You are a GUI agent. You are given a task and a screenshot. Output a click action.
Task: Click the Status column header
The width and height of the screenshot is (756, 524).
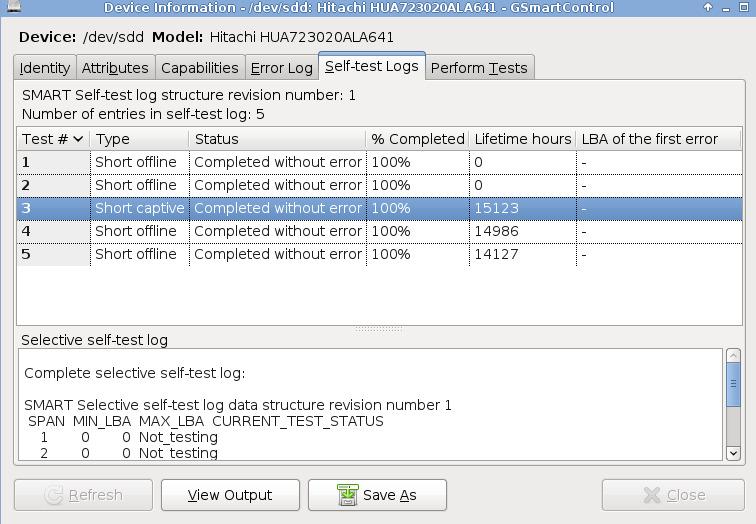[278, 139]
